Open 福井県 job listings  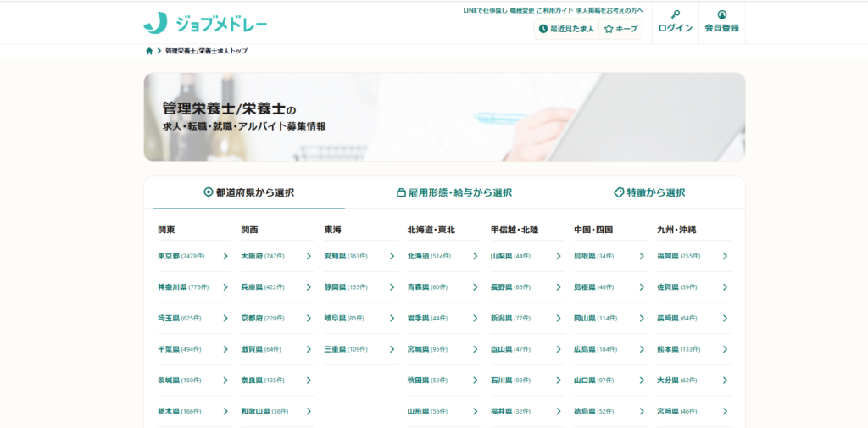click(x=527, y=411)
